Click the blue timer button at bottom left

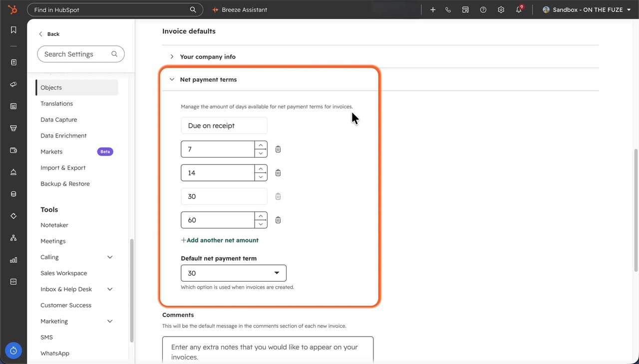13,351
